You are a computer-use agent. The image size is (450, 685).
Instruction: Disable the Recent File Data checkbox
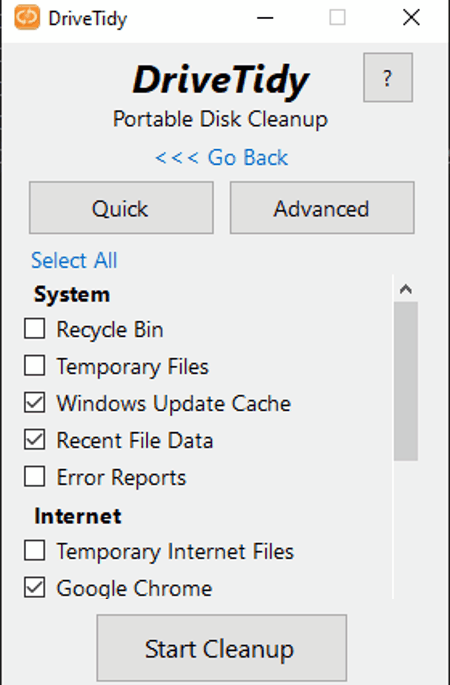click(35, 439)
